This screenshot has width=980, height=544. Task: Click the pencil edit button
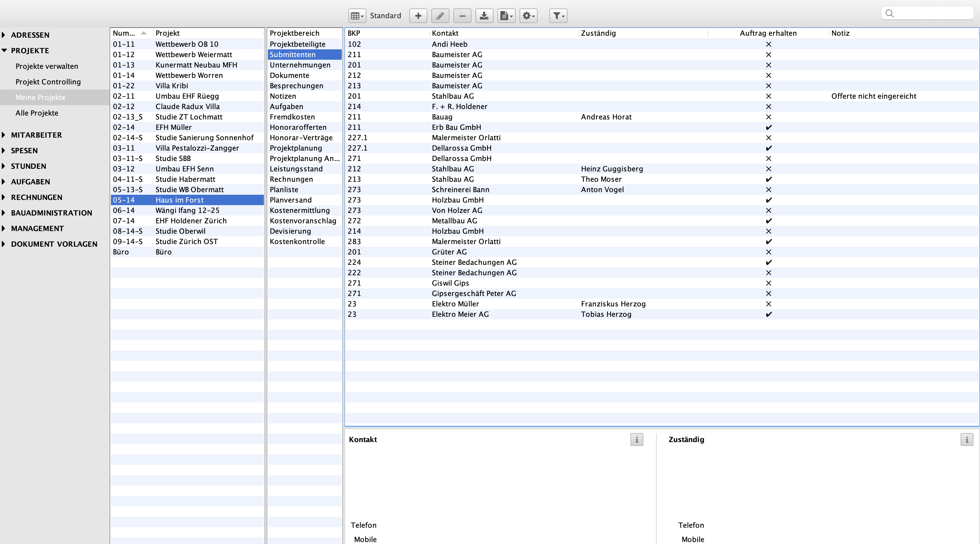tap(440, 16)
